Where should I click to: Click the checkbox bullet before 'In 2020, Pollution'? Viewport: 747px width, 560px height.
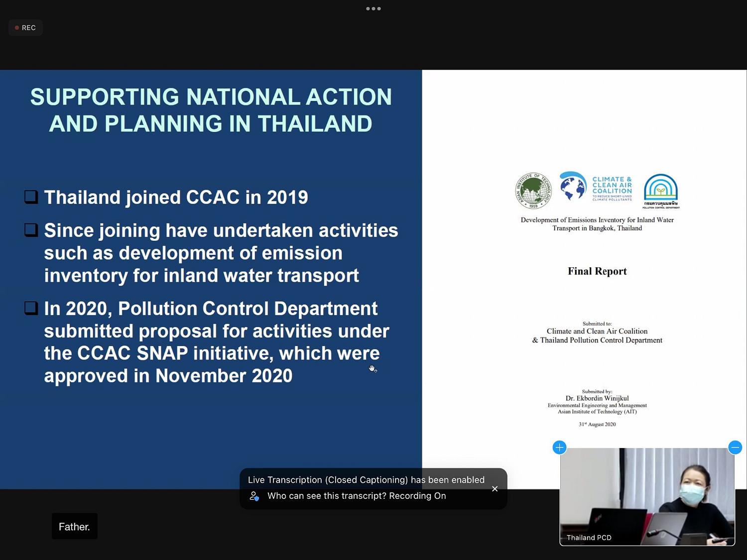coord(31,308)
